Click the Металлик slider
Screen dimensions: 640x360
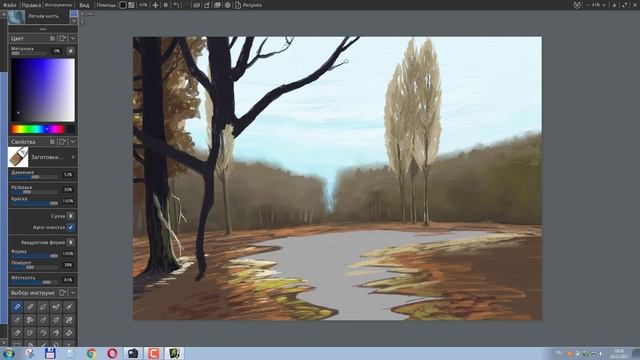29,53
